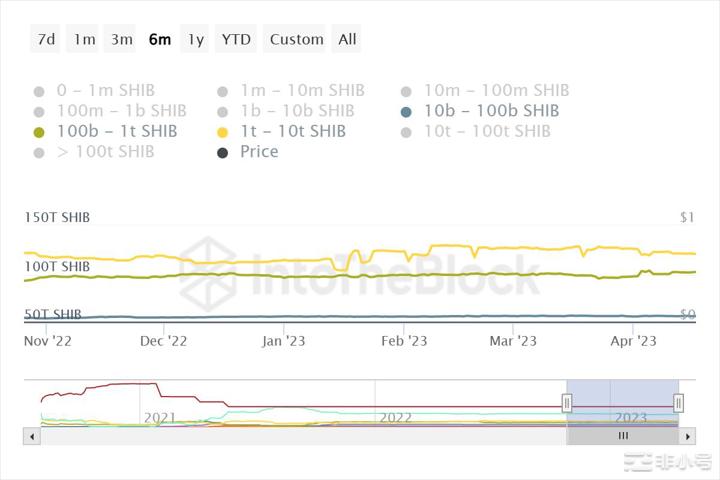Open the Custom date range
This screenshot has height=480, width=720.
[x=296, y=39]
